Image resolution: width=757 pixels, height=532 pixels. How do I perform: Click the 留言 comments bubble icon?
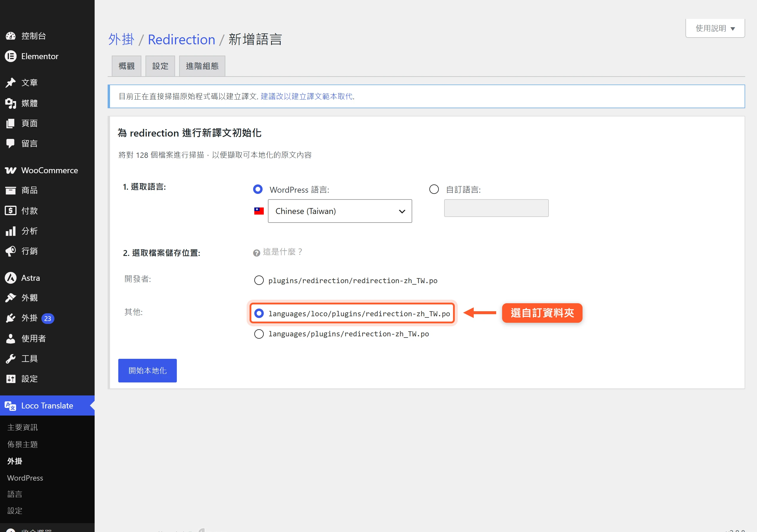pos(11,143)
